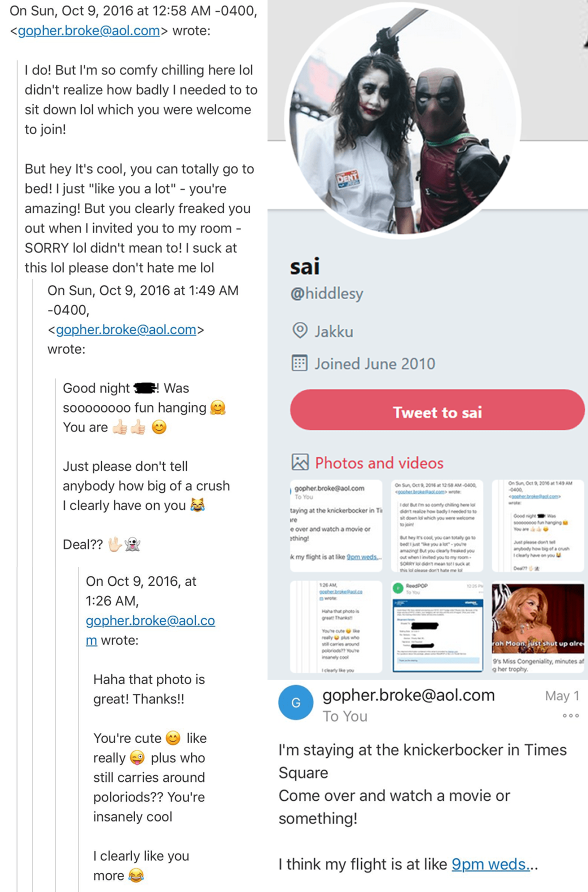
Task: Open the ReedPOP email thumbnail
Action: (437, 627)
